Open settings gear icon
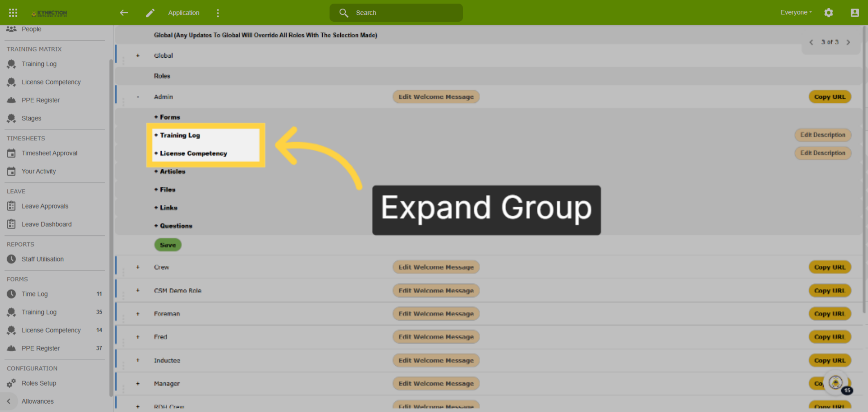Image resolution: width=868 pixels, height=412 pixels. click(x=829, y=13)
